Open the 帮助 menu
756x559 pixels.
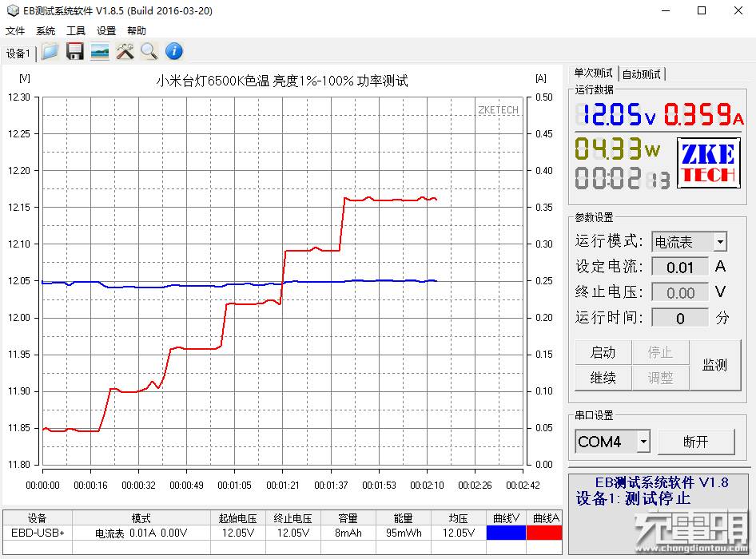tap(137, 31)
